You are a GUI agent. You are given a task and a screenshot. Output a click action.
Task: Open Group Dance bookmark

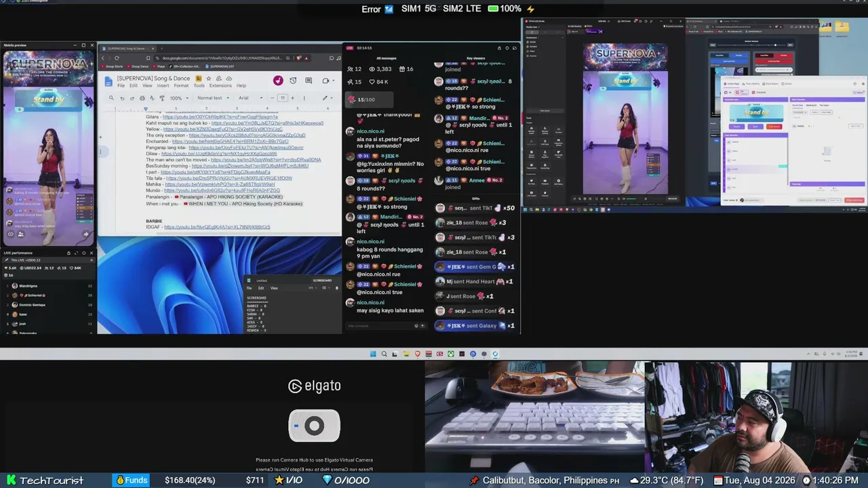coord(138,66)
